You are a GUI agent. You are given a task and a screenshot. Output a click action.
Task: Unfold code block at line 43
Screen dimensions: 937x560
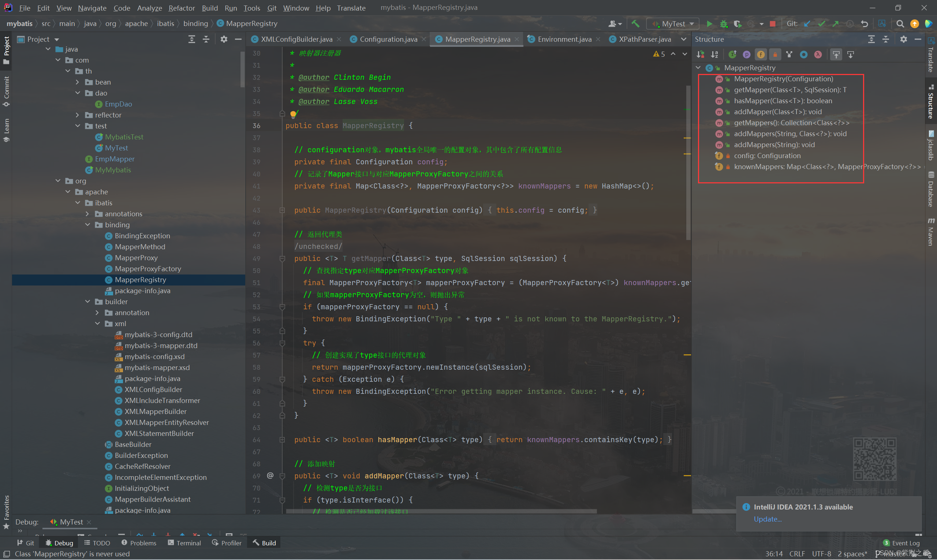pos(282,210)
